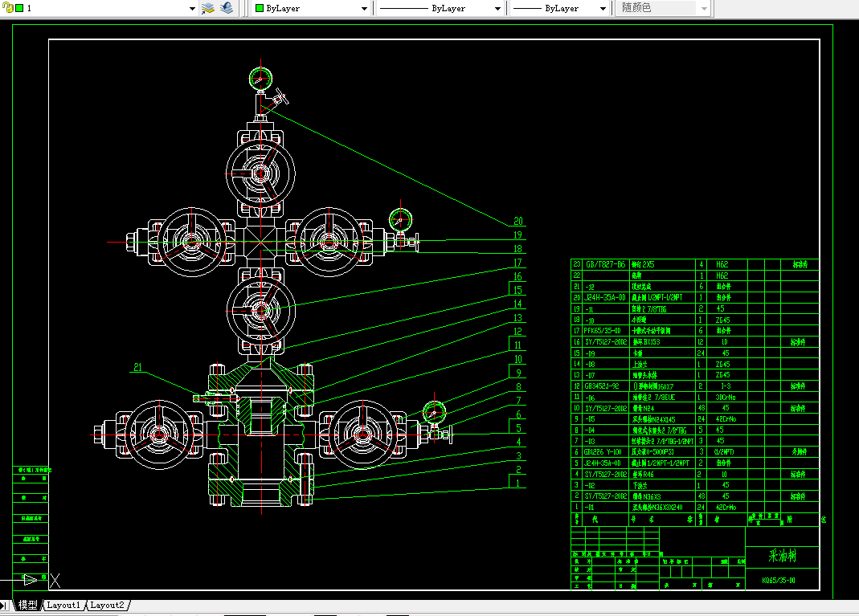
Task: Make object's layer current icon
Action: (208, 8)
